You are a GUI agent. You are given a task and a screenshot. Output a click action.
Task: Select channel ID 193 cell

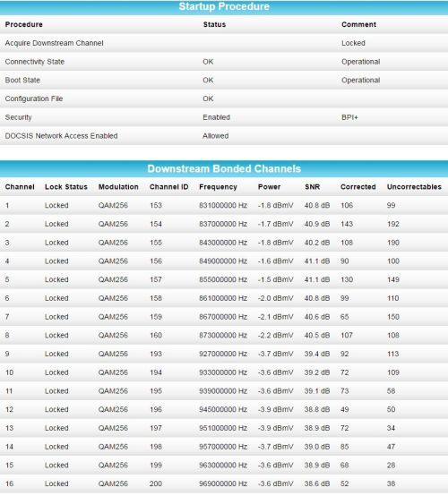156,354
